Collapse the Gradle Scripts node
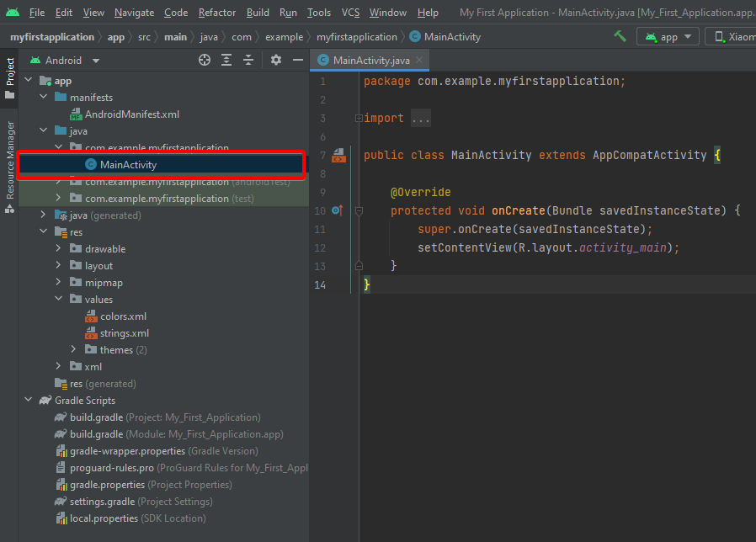This screenshot has height=542, width=756. pyautogui.click(x=29, y=400)
